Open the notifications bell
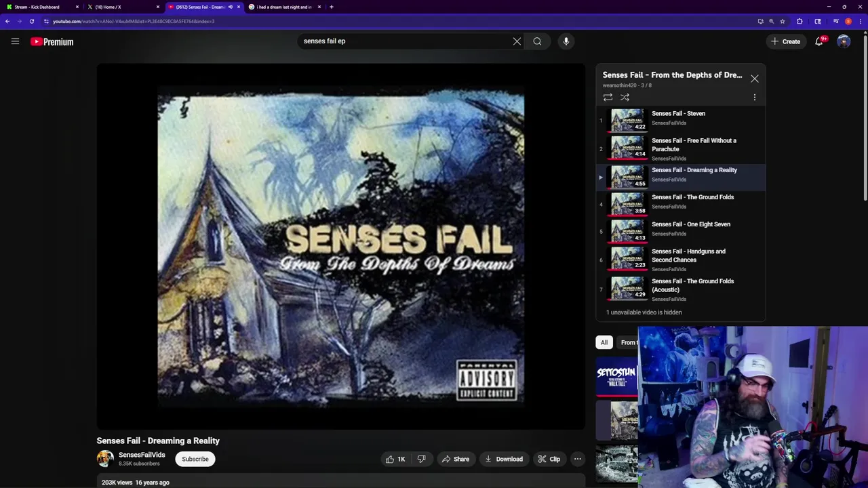Viewport: 868px width, 488px height. coord(819,41)
